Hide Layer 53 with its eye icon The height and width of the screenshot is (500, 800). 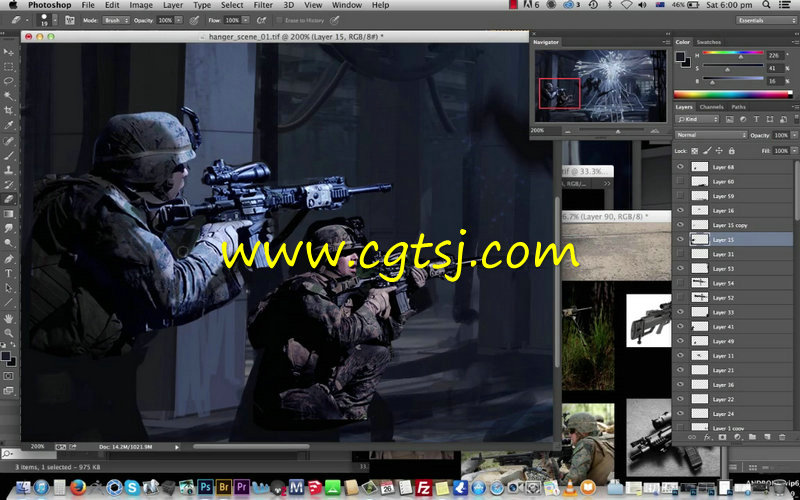point(680,268)
